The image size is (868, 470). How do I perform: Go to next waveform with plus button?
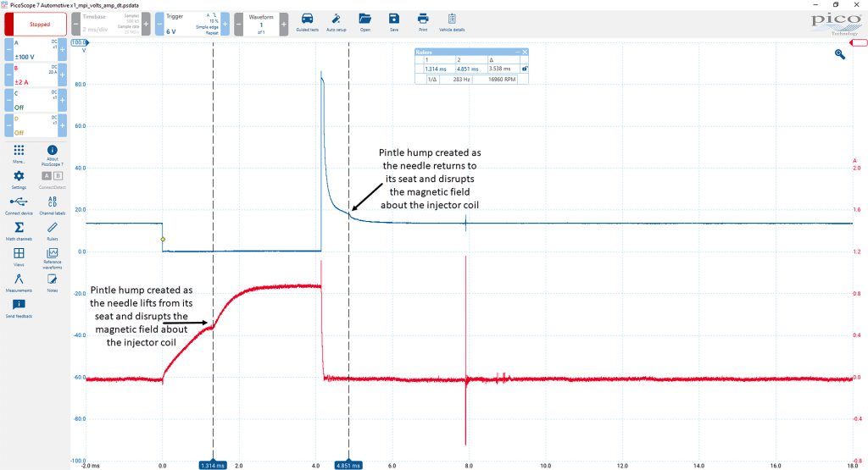point(283,25)
